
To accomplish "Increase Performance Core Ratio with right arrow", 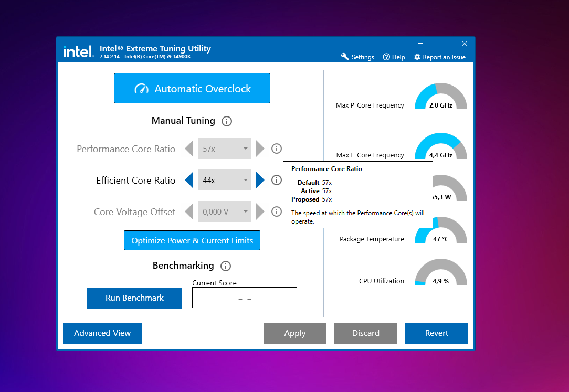I will tap(260, 149).
